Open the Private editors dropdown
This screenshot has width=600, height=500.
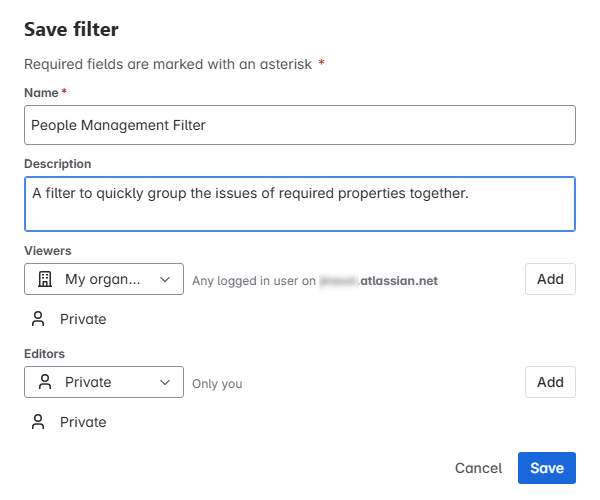pos(104,382)
